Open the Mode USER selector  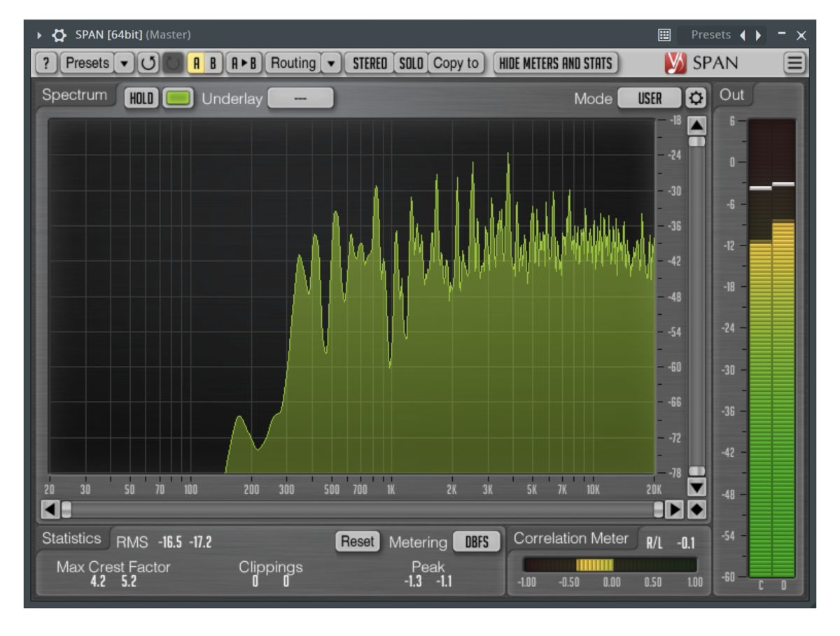click(650, 98)
